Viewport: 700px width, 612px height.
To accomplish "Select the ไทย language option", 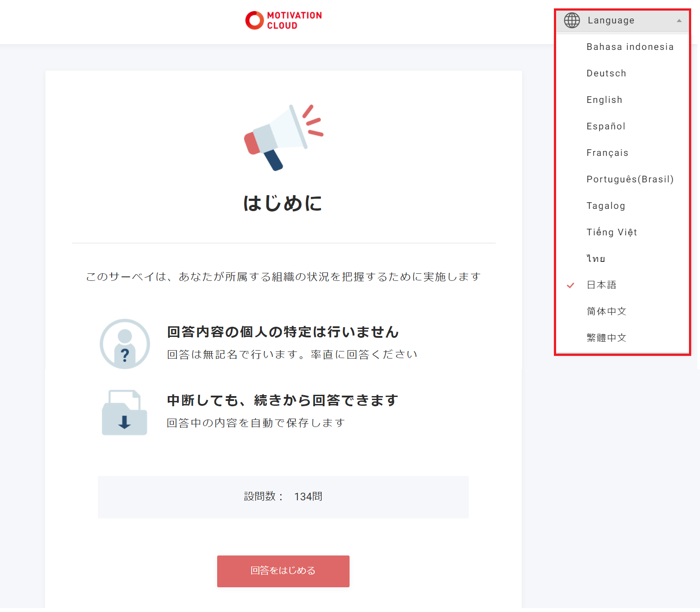I will tap(596, 259).
